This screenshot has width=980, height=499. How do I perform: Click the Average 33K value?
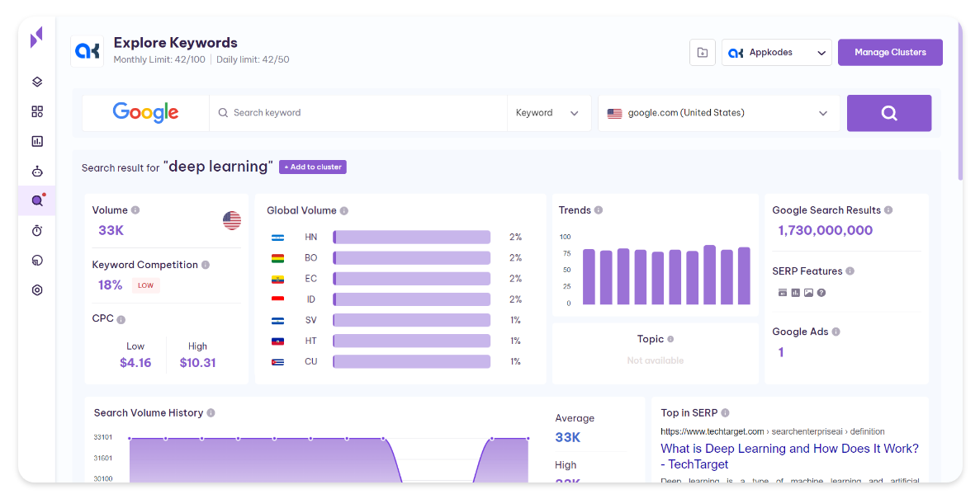567,437
